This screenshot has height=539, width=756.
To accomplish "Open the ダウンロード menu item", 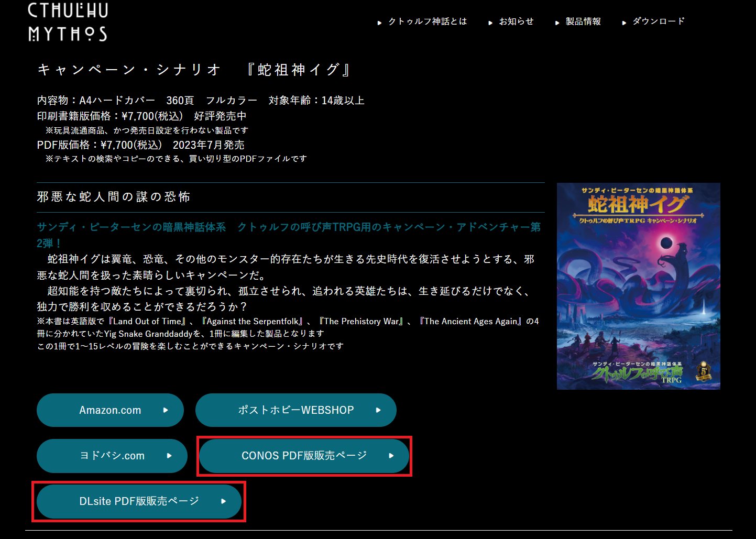I will (x=659, y=21).
